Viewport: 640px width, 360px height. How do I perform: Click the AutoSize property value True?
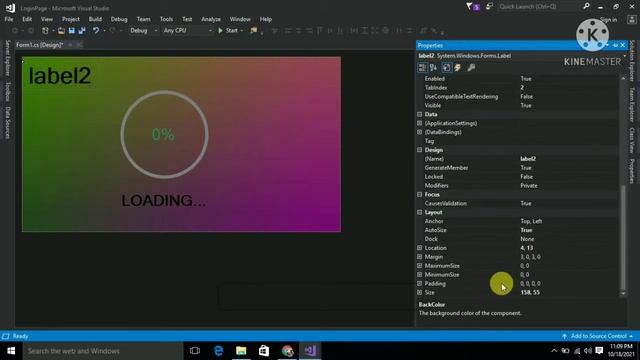pos(526,230)
